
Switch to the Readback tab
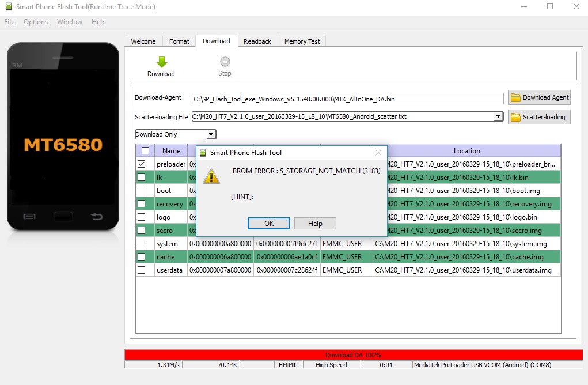pyautogui.click(x=257, y=41)
